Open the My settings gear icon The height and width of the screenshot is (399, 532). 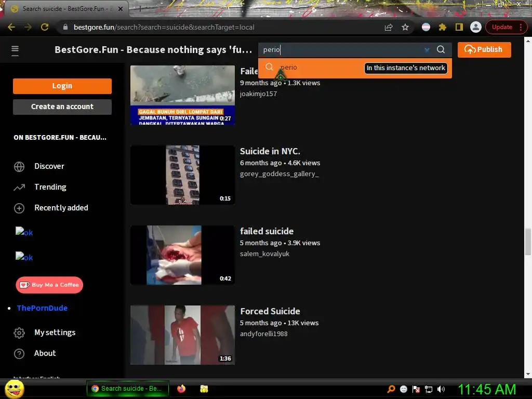coord(19,333)
